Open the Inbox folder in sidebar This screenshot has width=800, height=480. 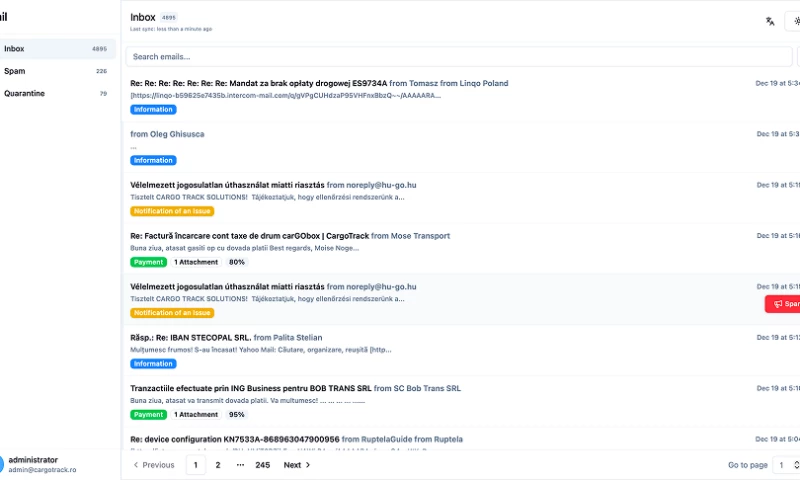click(x=56, y=48)
